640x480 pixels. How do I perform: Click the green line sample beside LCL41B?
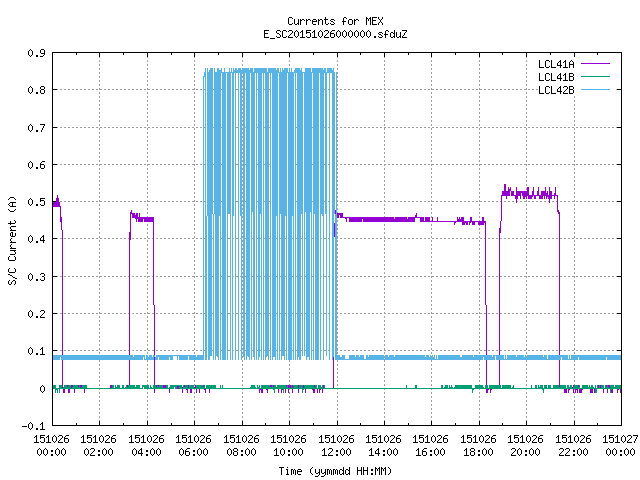(x=595, y=76)
